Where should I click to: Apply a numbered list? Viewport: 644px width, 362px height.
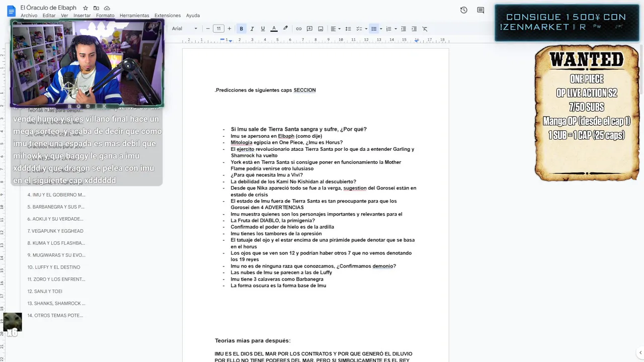(x=388, y=29)
